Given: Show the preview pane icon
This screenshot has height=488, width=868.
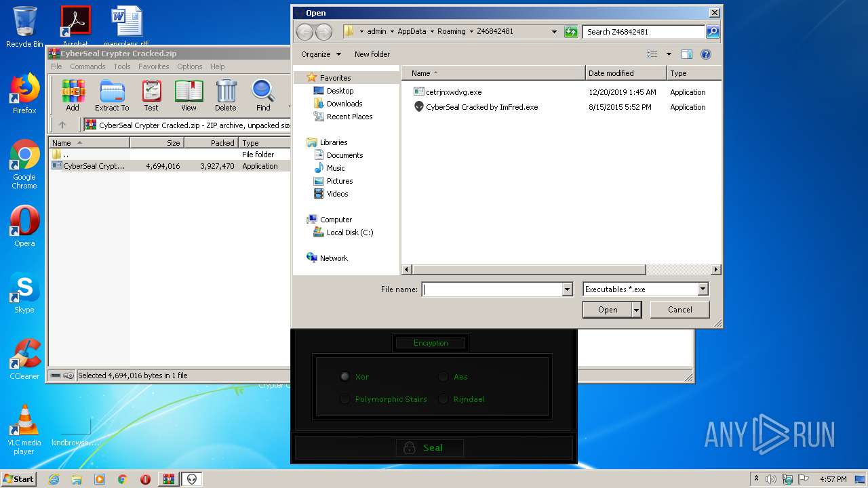Looking at the screenshot, I should (x=686, y=54).
